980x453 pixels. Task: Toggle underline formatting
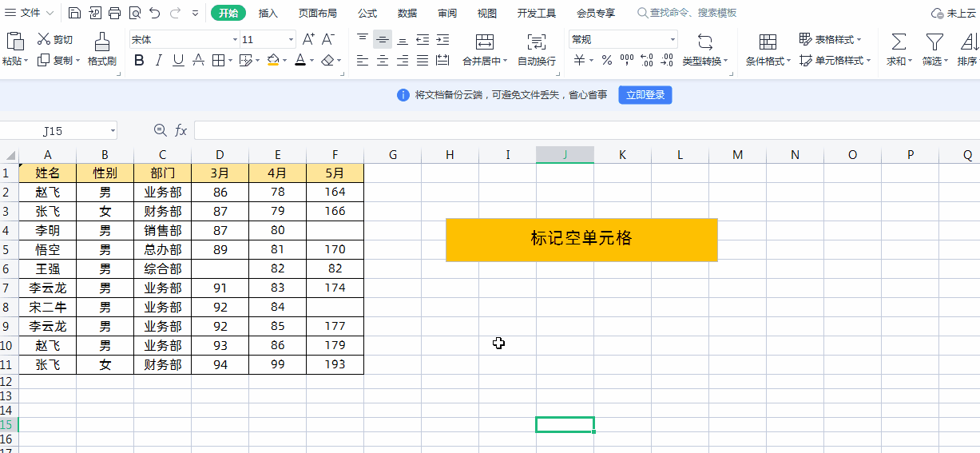178,60
